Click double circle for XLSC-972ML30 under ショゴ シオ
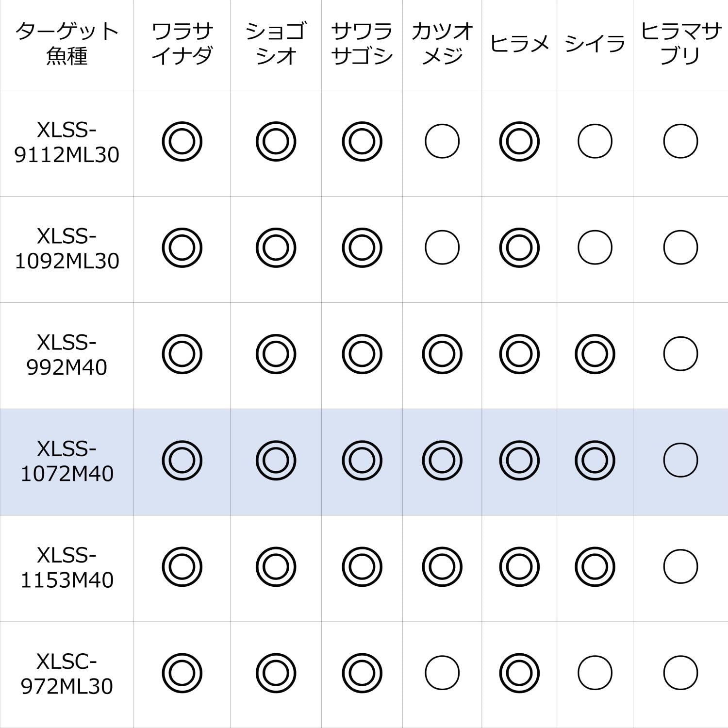This screenshot has width=728, height=728. click(276, 673)
